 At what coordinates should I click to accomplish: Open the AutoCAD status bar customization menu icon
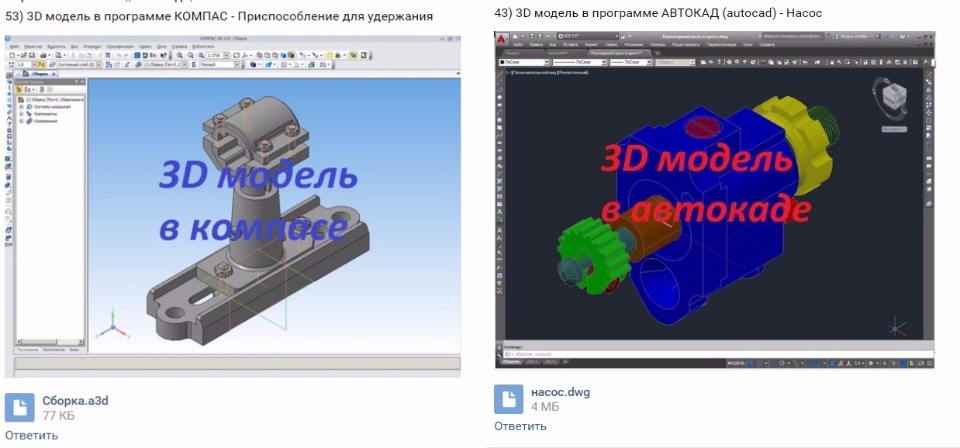point(930,362)
